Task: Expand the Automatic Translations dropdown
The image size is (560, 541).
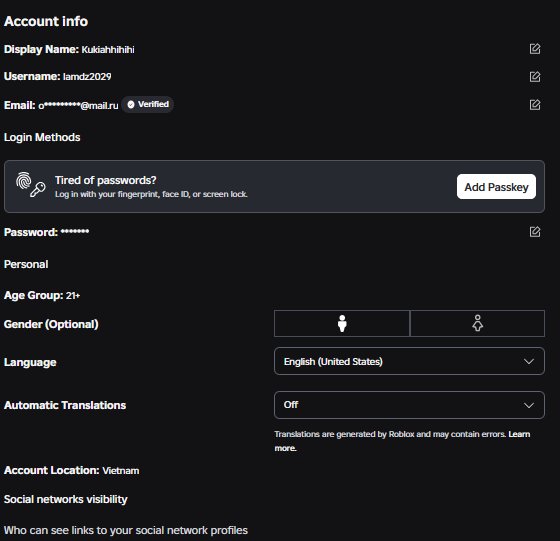Action: pyautogui.click(x=409, y=405)
